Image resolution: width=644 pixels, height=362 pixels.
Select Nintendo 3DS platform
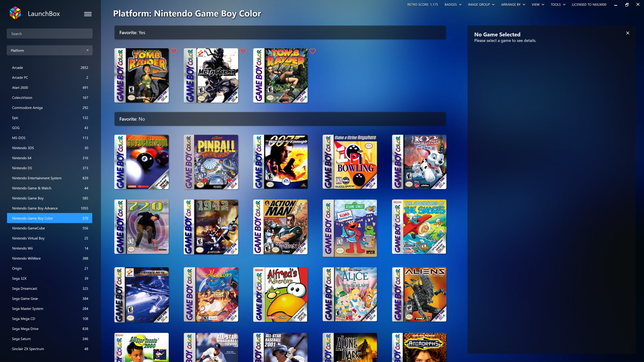click(49, 148)
